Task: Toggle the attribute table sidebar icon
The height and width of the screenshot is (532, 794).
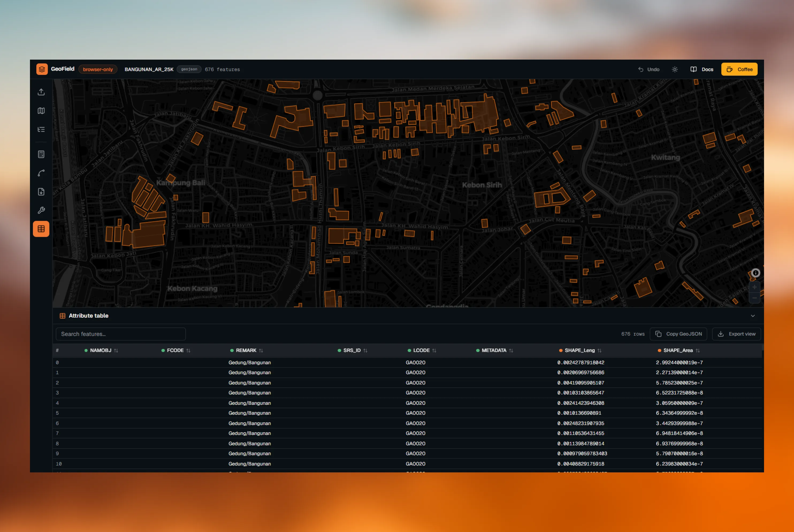Action: (x=41, y=229)
